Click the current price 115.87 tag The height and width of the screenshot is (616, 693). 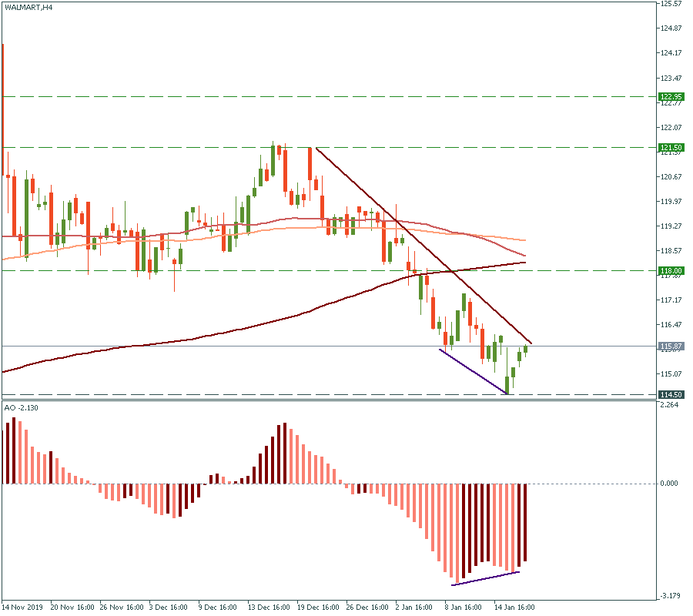click(x=671, y=346)
